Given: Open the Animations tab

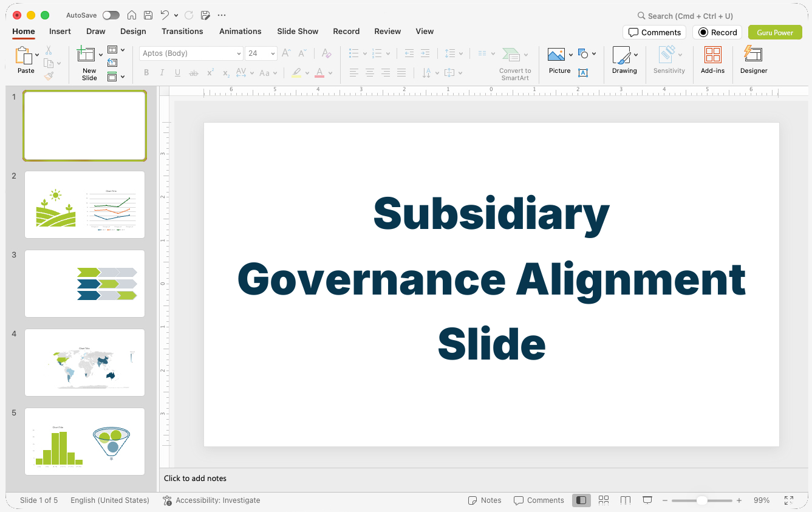Looking at the screenshot, I should click(241, 32).
